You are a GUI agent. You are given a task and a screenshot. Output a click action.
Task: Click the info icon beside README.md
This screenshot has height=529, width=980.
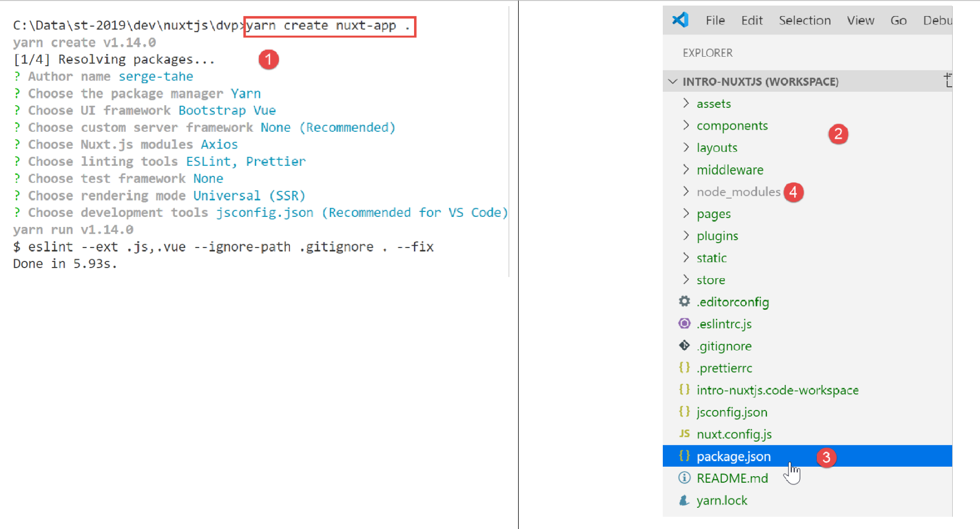coord(684,478)
